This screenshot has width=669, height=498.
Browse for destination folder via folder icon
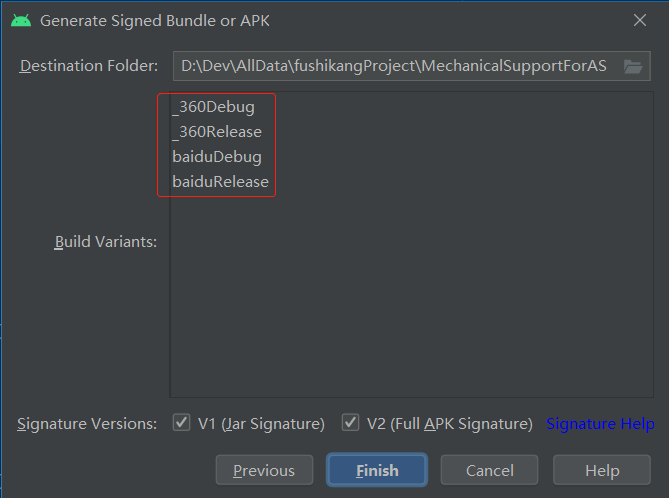coord(632,67)
